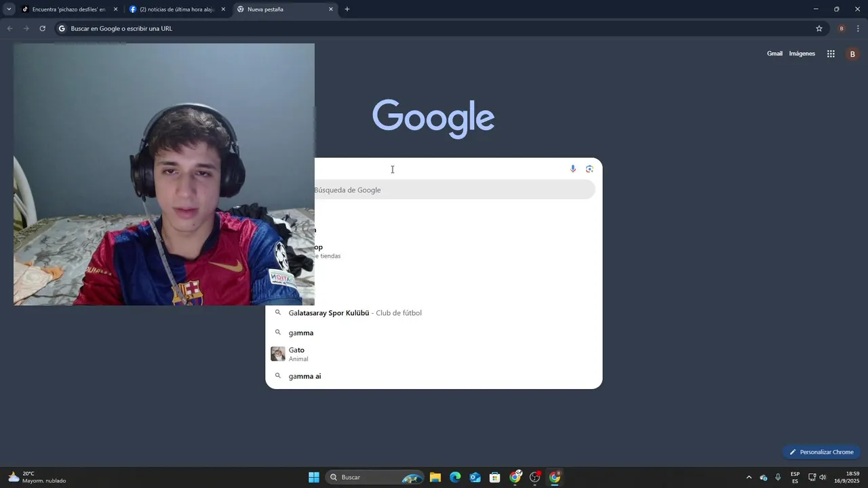Open Chrome profile B in the toolbar
The image size is (868, 488).
coord(842,28)
